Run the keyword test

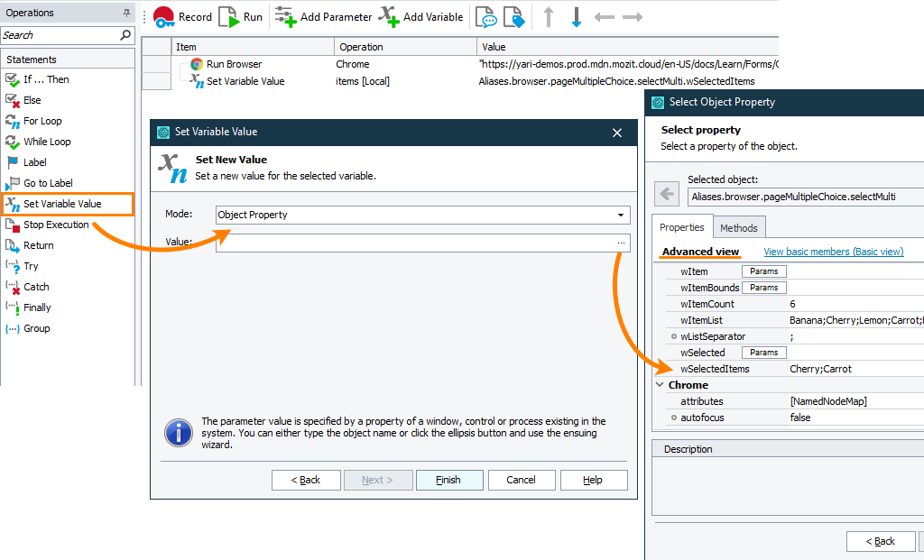(x=241, y=16)
